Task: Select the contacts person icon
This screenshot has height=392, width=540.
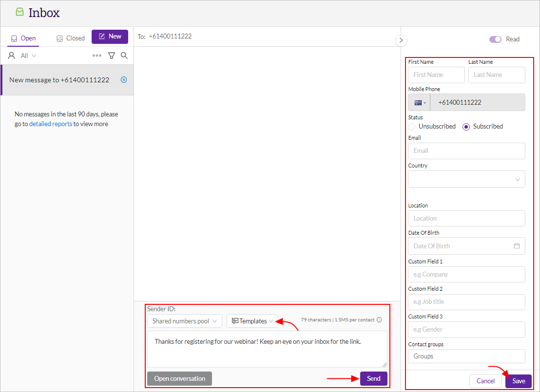Action: pos(11,55)
